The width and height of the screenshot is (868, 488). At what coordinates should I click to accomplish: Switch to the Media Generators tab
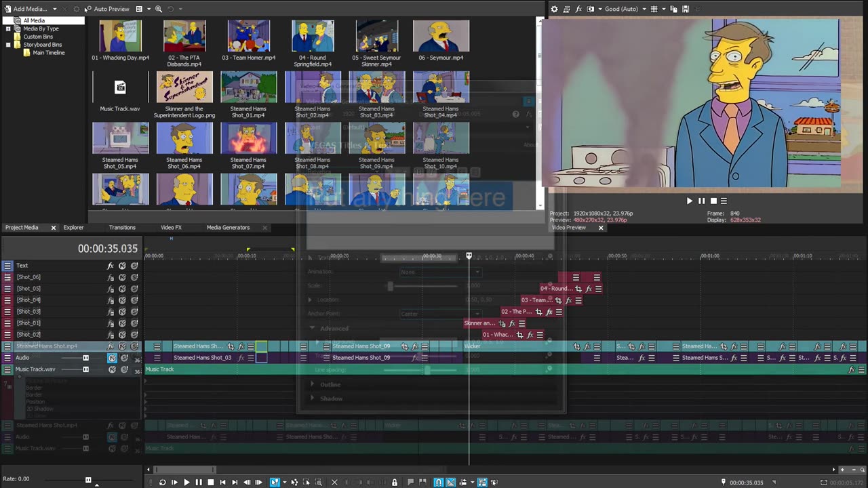coord(228,228)
